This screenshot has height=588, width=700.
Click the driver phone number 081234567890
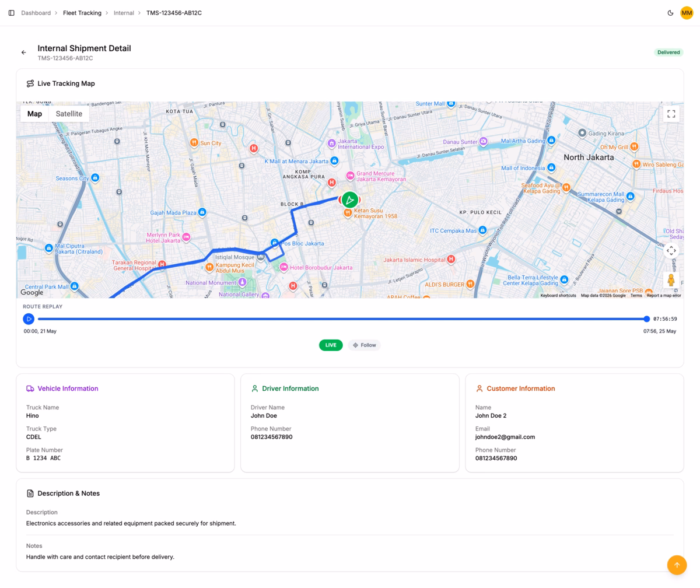(272, 437)
